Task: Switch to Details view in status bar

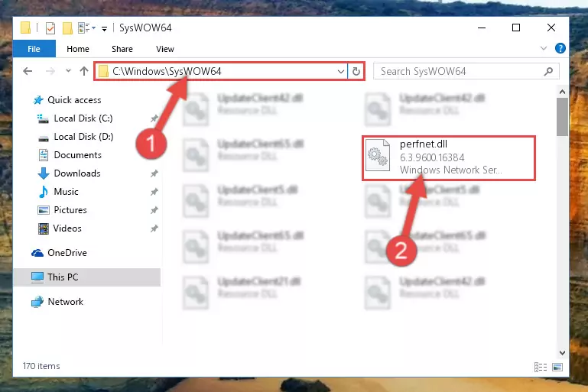Action: point(541,367)
